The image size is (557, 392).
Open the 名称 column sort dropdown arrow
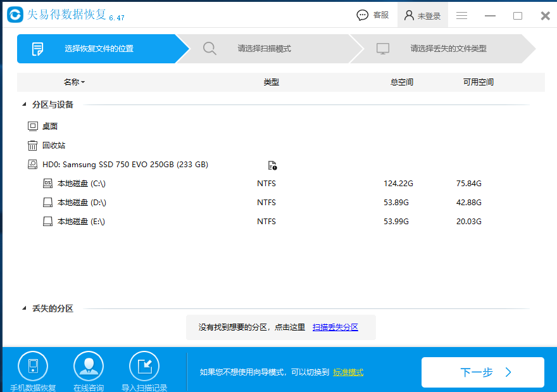[83, 82]
